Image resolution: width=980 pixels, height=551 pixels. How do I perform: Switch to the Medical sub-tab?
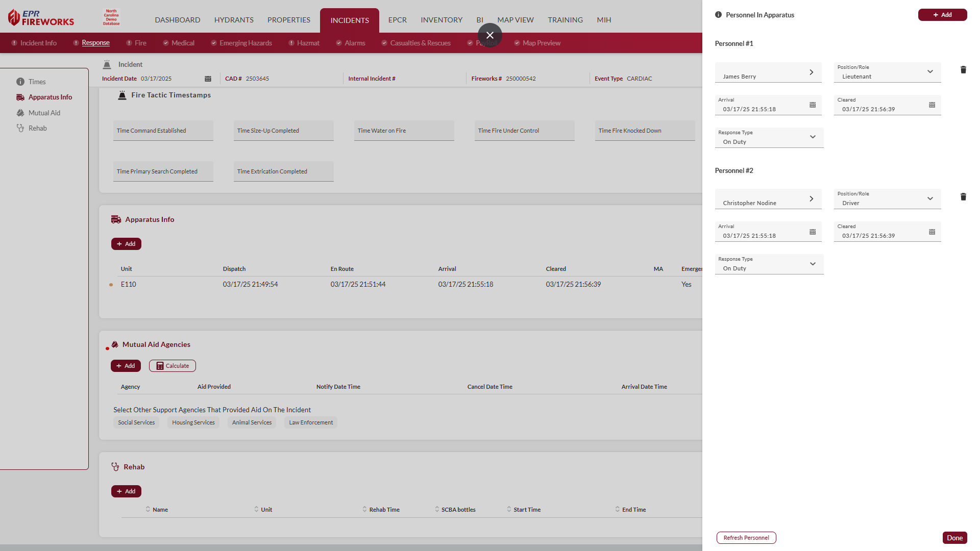tap(182, 43)
